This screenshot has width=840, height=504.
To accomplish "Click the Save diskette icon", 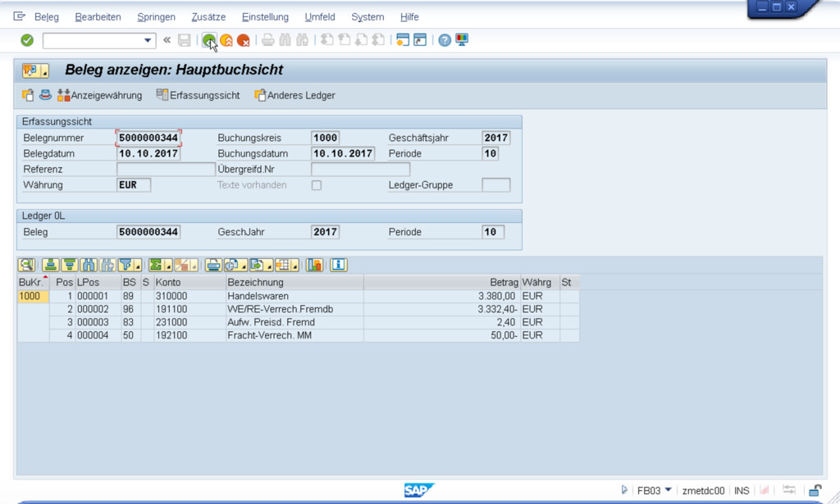I will point(185,40).
